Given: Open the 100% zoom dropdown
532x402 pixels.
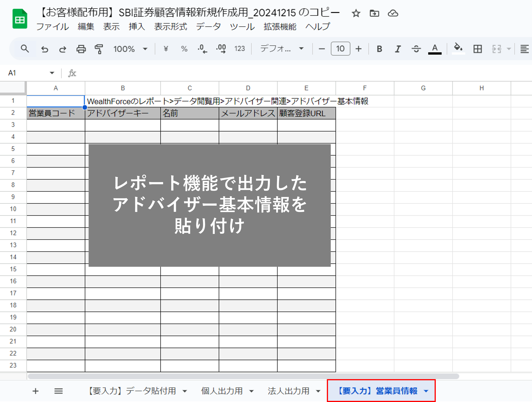Looking at the screenshot, I should tap(130, 49).
